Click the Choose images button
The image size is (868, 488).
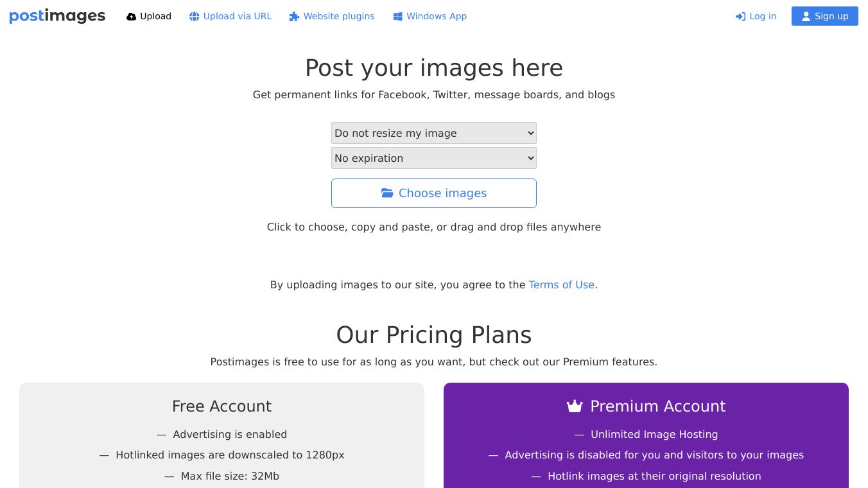click(x=434, y=193)
